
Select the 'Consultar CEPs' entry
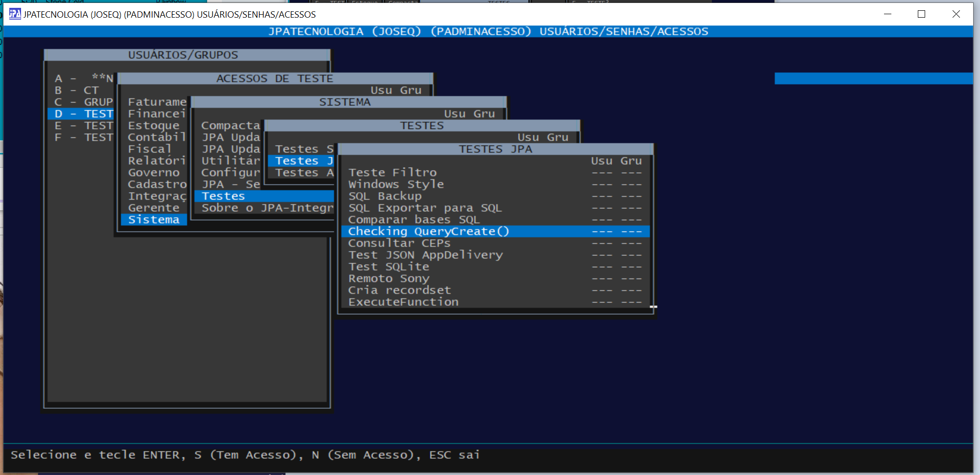point(495,243)
